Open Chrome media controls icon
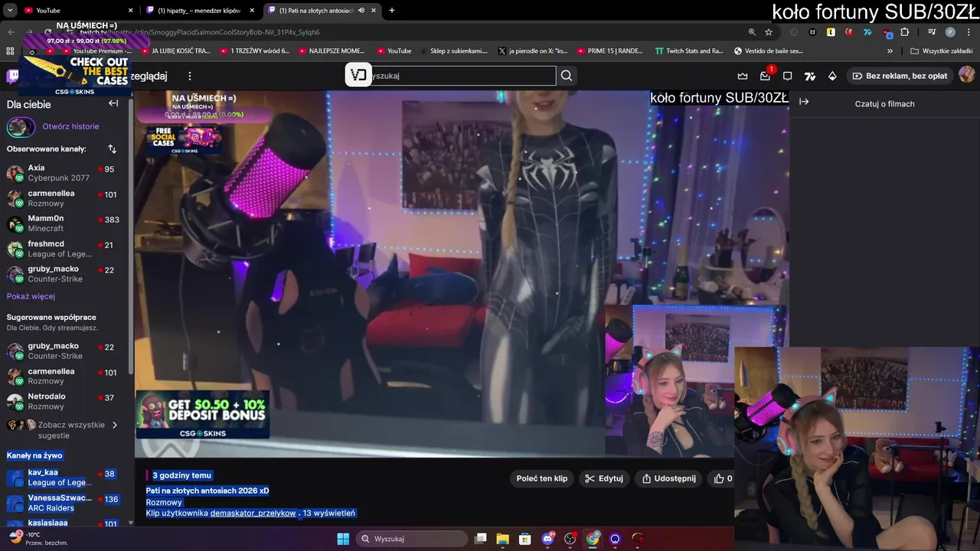Viewport: 980px width, 551px height. 932,32
